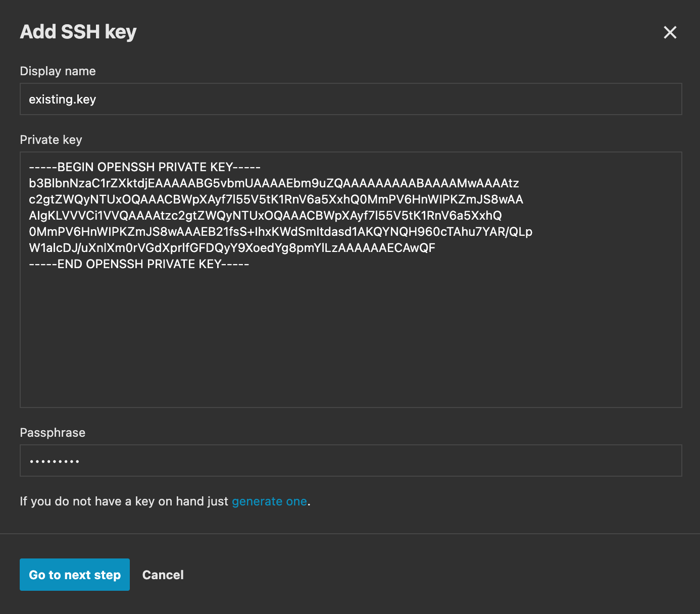Focus the Passphrase input field
The width and height of the screenshot is (700, 614).
click(351, 460)
